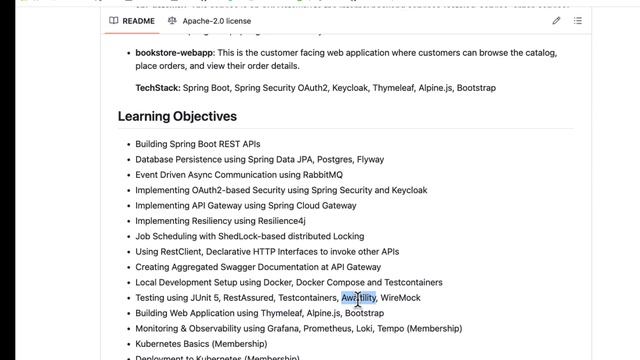Screen dimensions: 640x360
Task: Click 'Local Development Setup using Docker' line
Action: pyautogui.click(x=289, y=282)
